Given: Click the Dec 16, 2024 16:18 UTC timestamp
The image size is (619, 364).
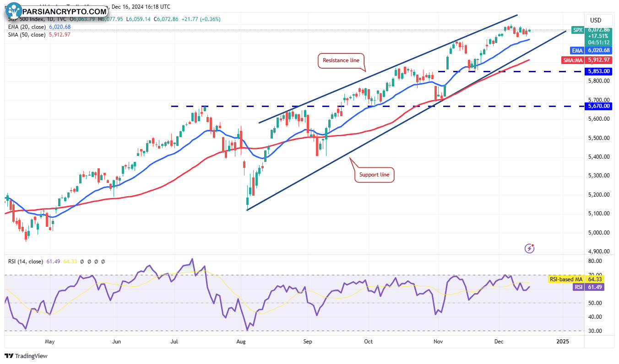Looking at the screenshot, I should tap(142, 7).
